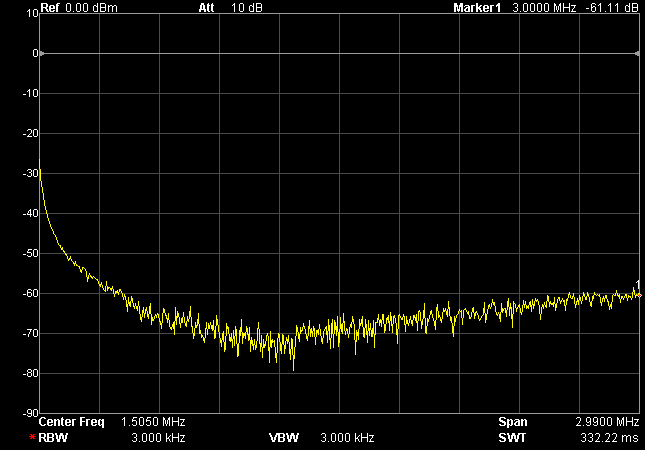Select the SWT label

click(512, 438)
